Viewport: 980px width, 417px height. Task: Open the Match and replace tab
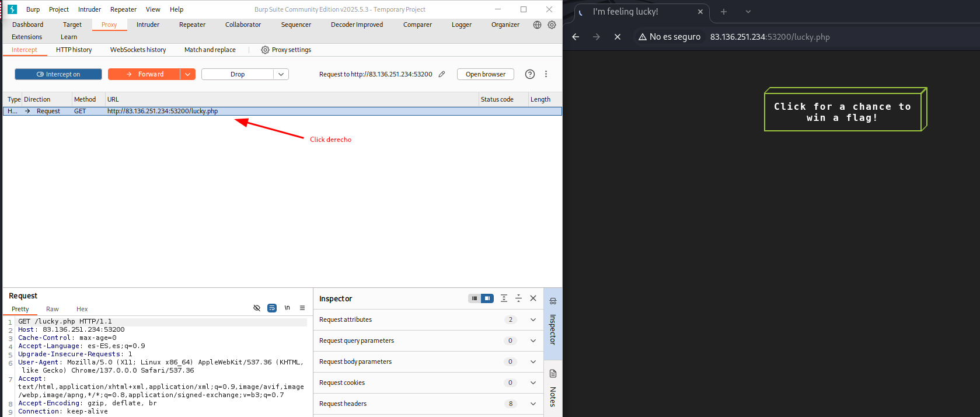tap(210, 50)
